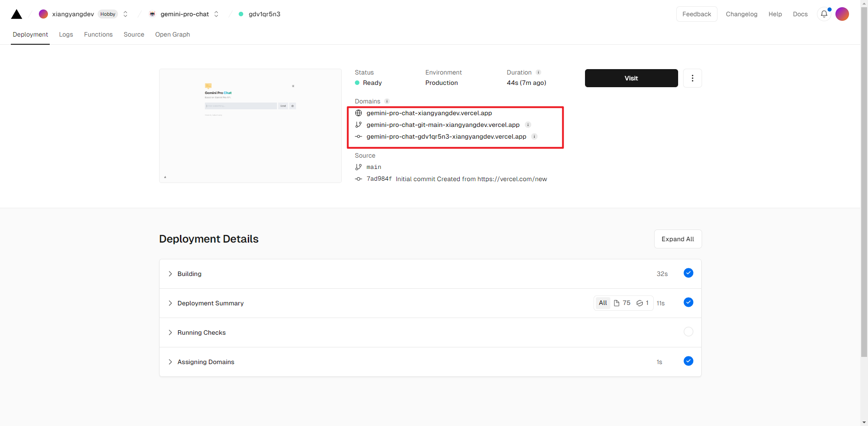
Task: Click info icon next to git-main domain
Action: [x=528, y=125]
